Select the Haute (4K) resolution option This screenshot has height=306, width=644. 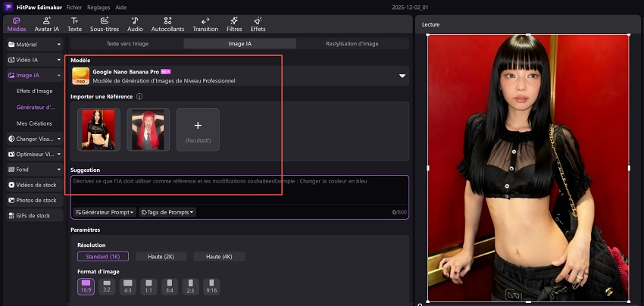pyautogui.click(x=219, y=257)
